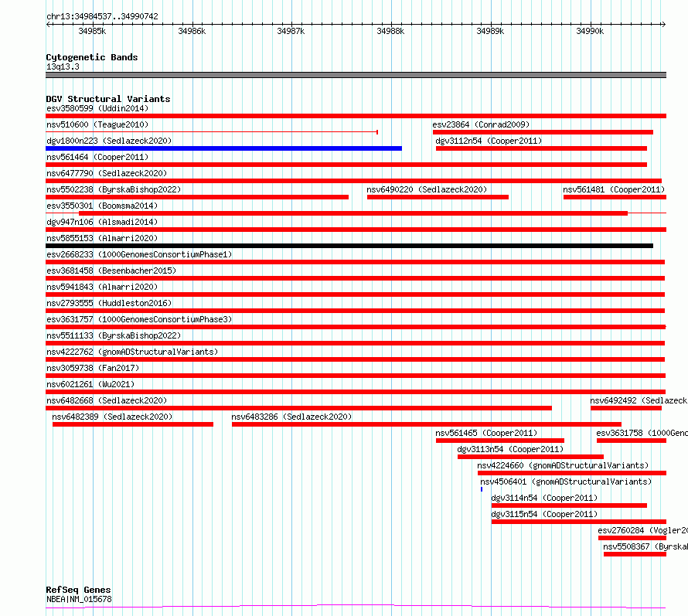Click the black nsv5855153 variant bar

(x=349, y=246)
